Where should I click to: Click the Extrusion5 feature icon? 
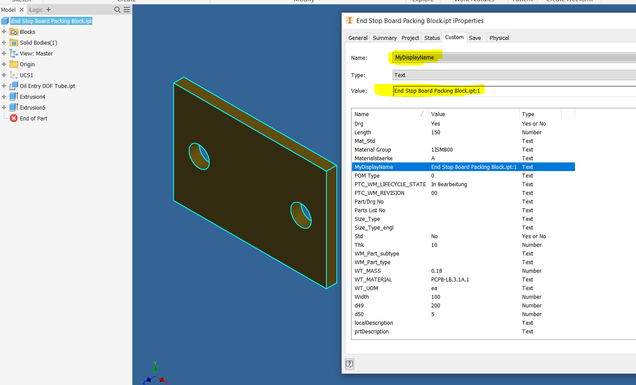pos(14,108)
